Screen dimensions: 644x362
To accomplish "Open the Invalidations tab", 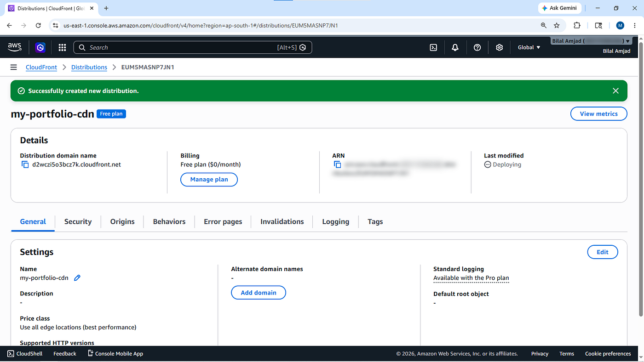I will [x=282, y=221].
